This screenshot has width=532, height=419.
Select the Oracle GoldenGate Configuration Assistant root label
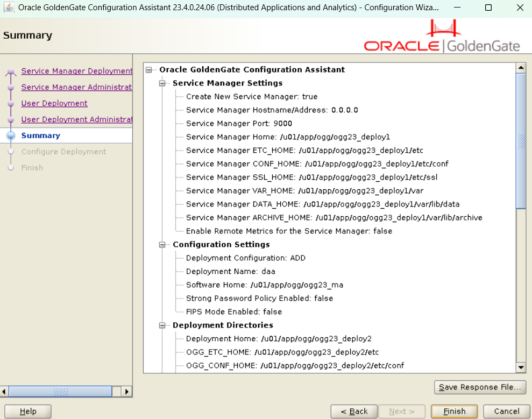tap(252, 70)
